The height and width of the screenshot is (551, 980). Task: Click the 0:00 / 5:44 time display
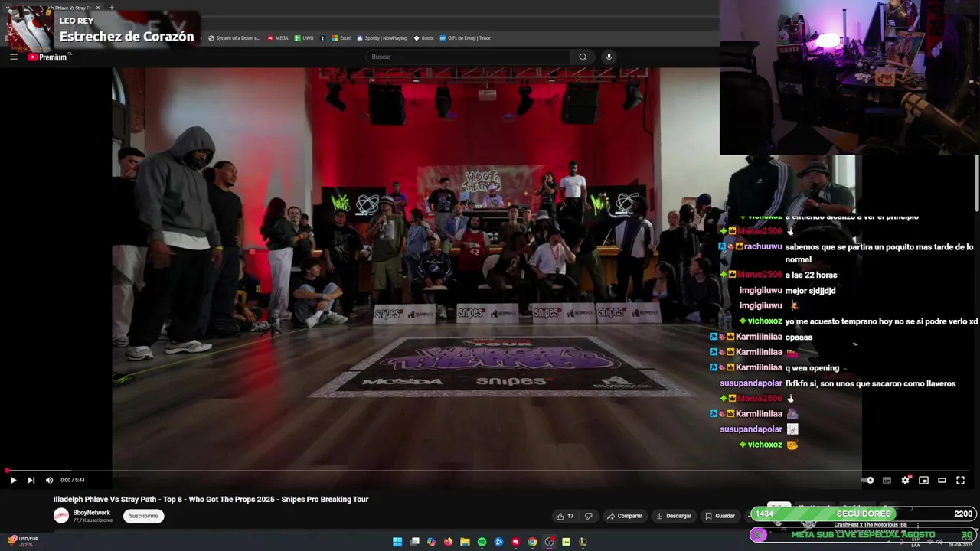point(74,481)
